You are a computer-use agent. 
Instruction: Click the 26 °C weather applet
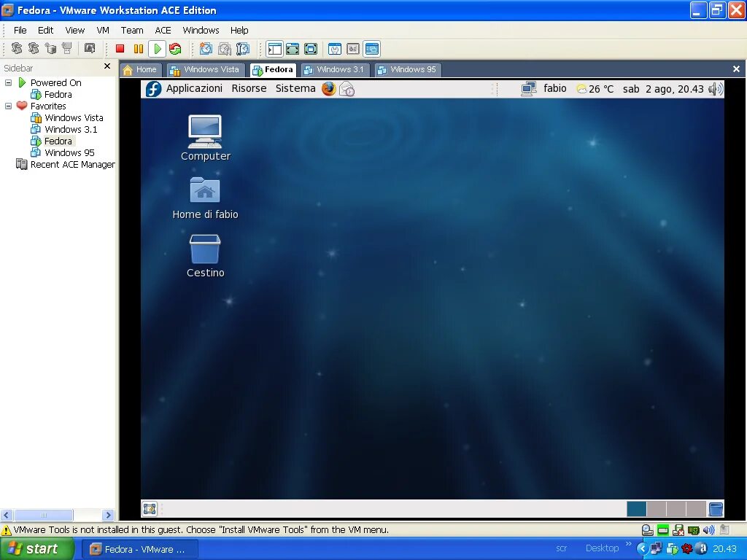[x=595, y=89]
